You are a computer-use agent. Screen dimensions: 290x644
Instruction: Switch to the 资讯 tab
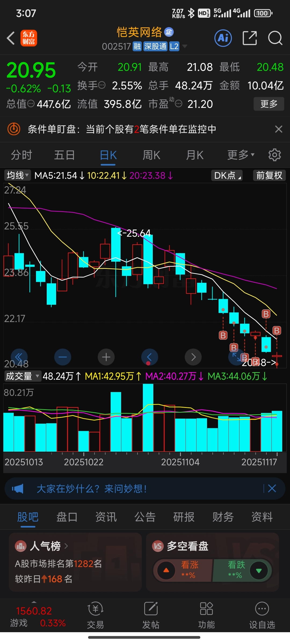(106, 517)
